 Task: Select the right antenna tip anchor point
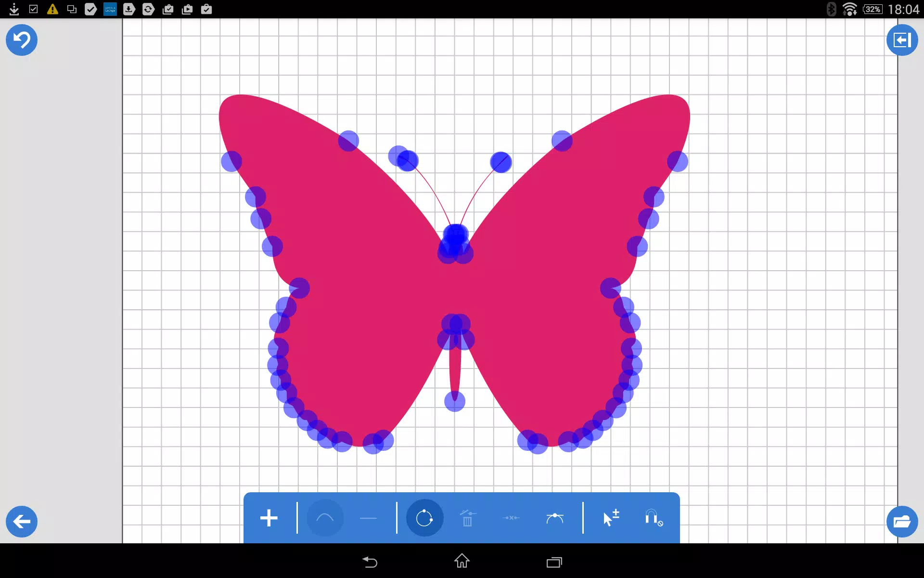click(501, 162)
